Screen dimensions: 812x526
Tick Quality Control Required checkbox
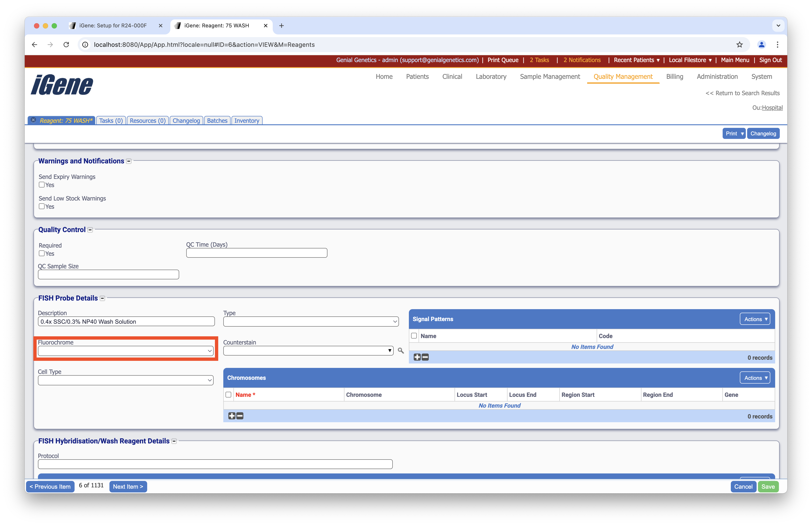click(x=42, y=253)
